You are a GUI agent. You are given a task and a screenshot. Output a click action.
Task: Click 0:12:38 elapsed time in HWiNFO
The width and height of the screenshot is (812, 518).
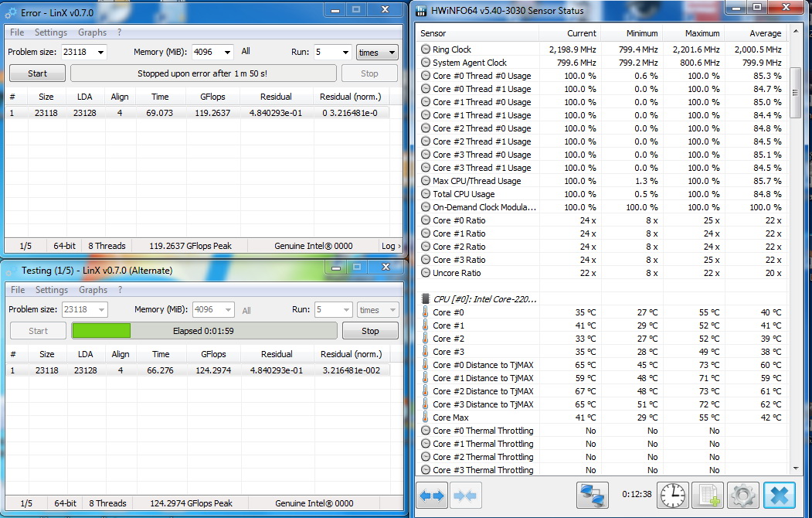[x=637, y=494]
